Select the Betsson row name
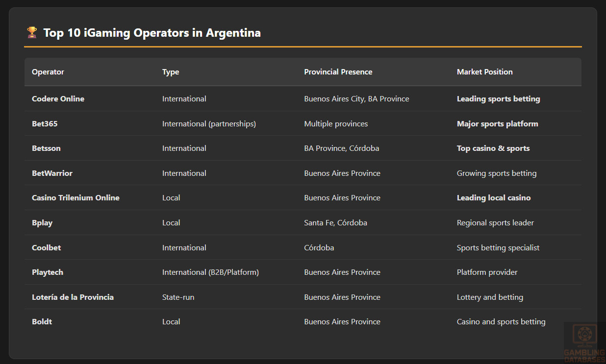This screenshot has width=606, height=364. pos(46,148)
